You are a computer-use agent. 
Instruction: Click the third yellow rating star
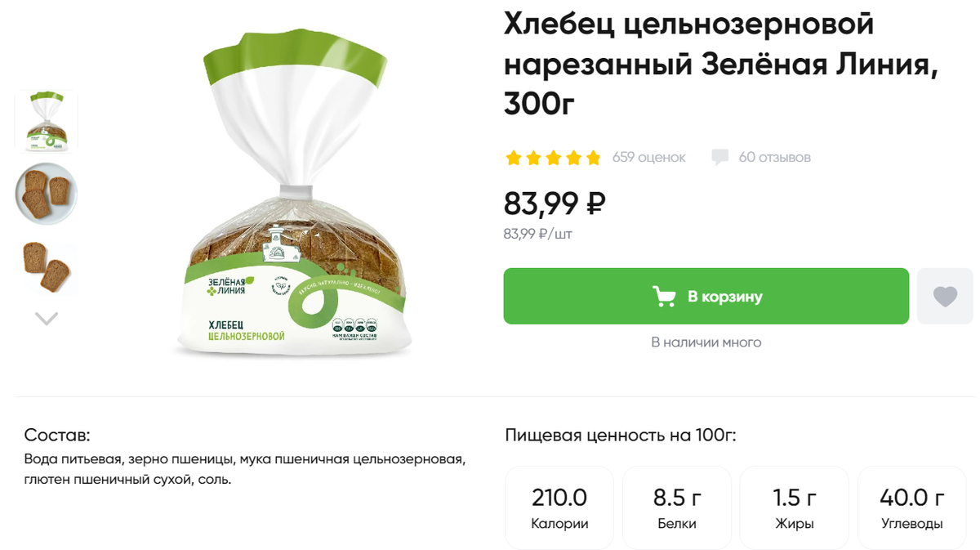[x=553, y=158]
